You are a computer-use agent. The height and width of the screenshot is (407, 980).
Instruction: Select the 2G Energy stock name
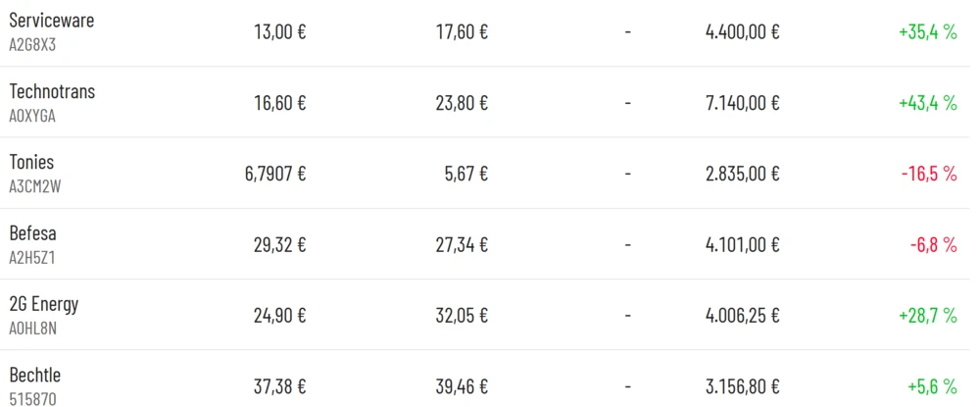point(44,304)
